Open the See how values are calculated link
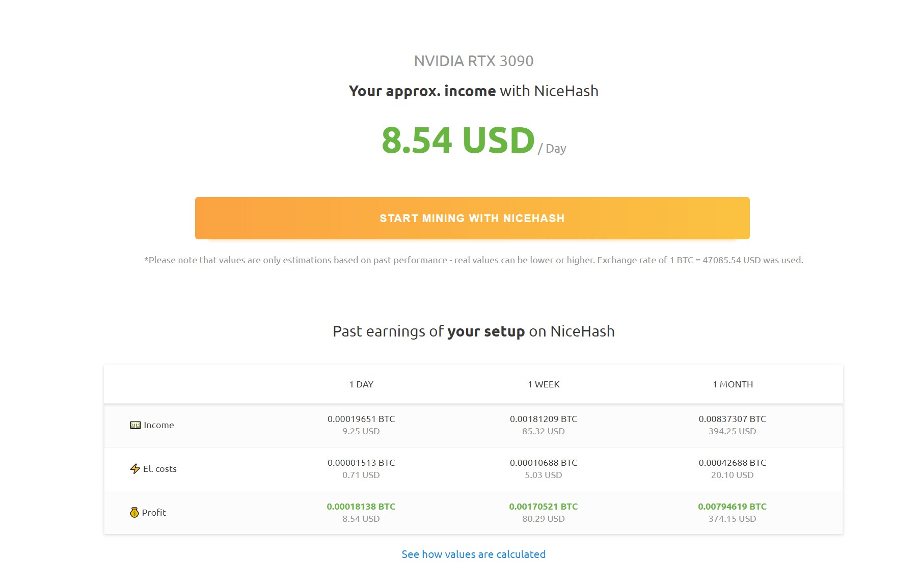 point(473,554)
